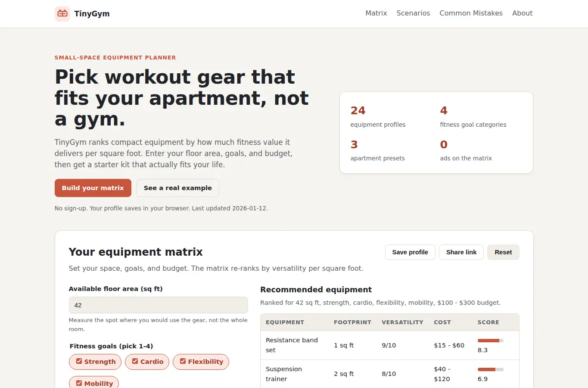Screen dimensions: 588x388
Task: Select the Resistance band set row name
Action: click(x=292, y=345)
